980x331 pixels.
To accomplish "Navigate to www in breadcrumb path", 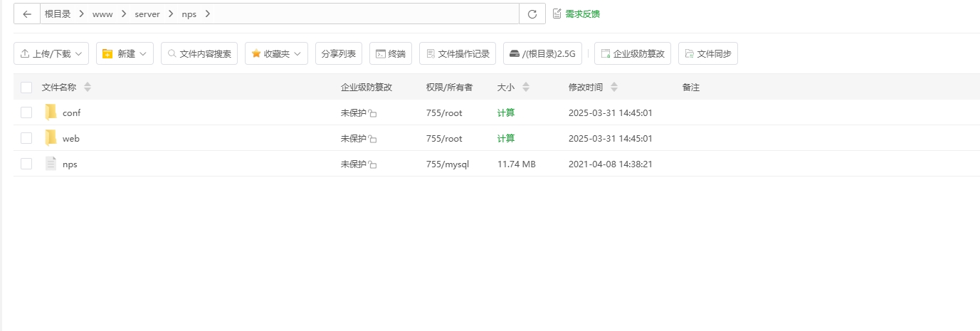I will tap(102, 14).
